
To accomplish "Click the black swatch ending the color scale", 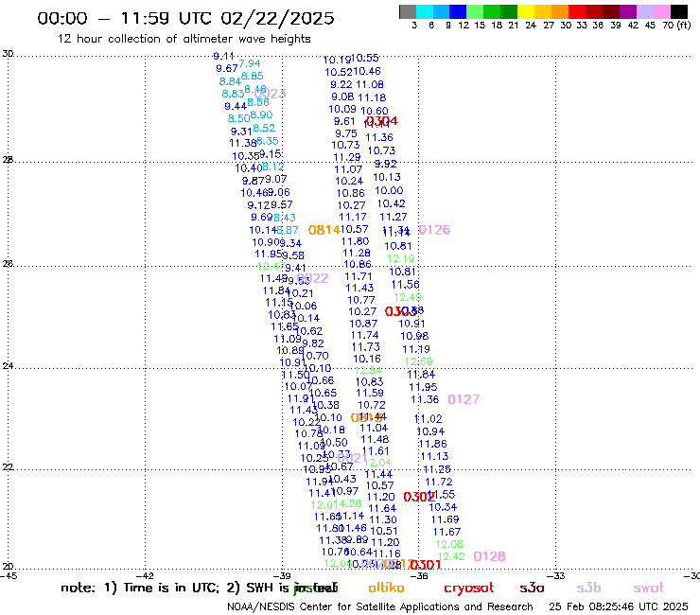I will tap(679, 11).
